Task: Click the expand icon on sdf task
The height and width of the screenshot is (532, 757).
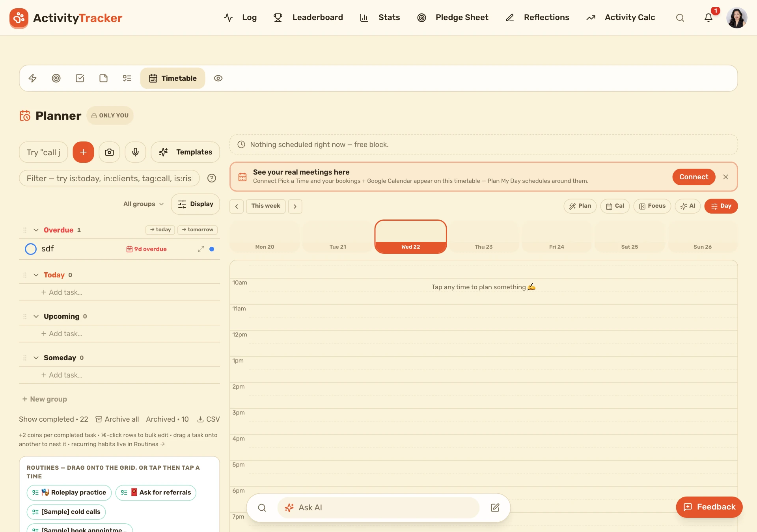Action: click(x=201, y=249)
